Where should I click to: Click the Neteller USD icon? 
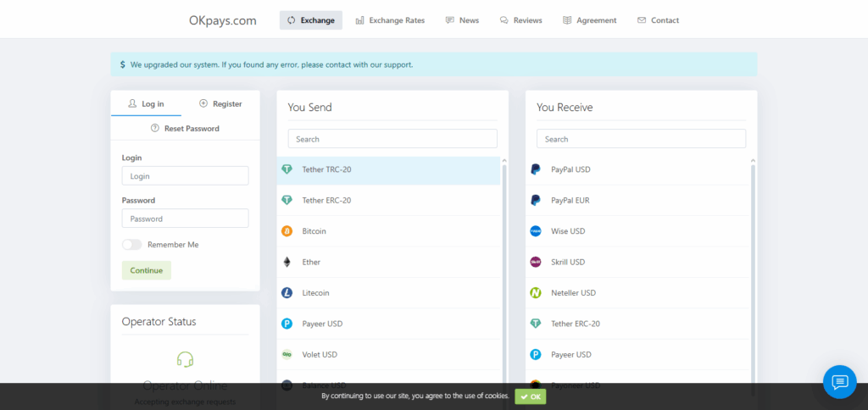[536, 293]
